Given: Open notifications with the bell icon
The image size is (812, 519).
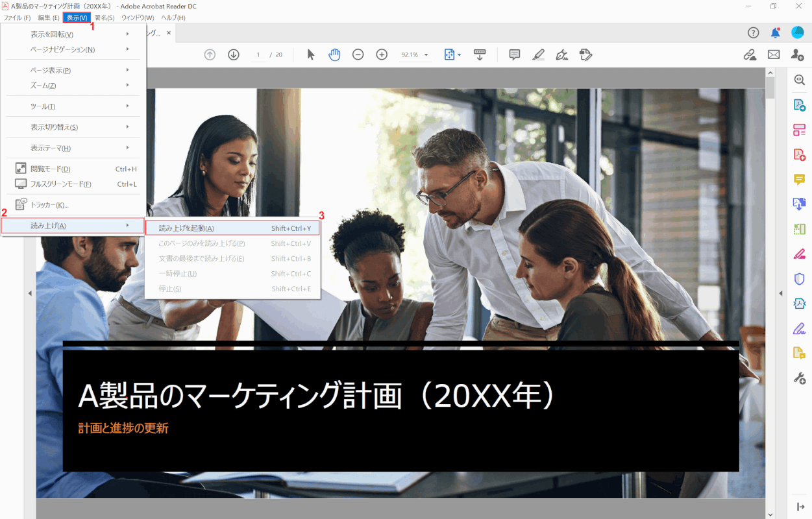Looking at the screenshot, I should click(x=774, y=32).
